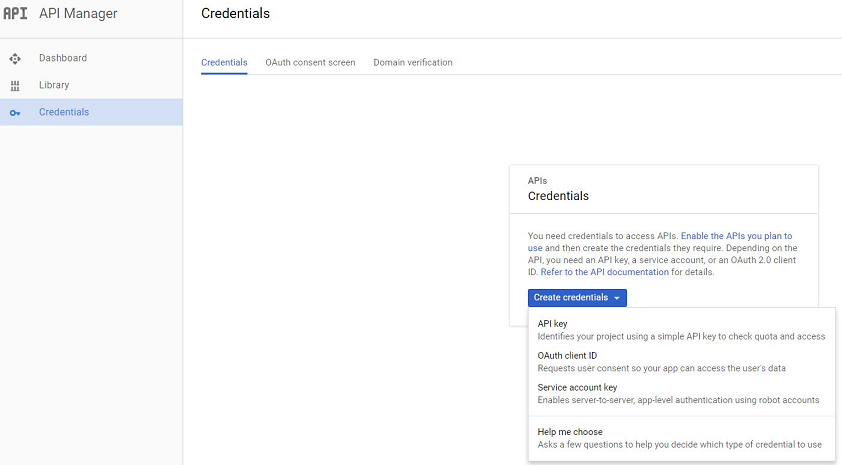Click the APIs label in the card
Screen dimensions: 842x465
click(x=538, y=181)
